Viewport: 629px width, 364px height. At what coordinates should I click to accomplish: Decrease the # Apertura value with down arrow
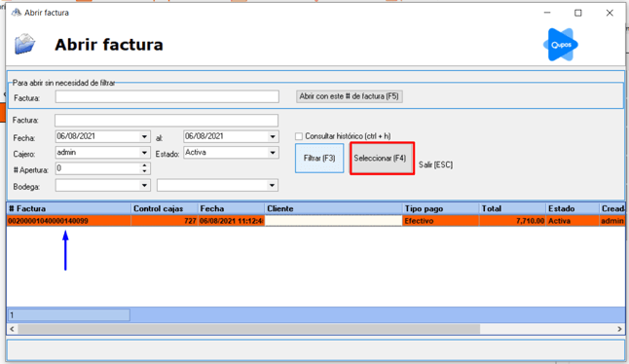(144, 171)
